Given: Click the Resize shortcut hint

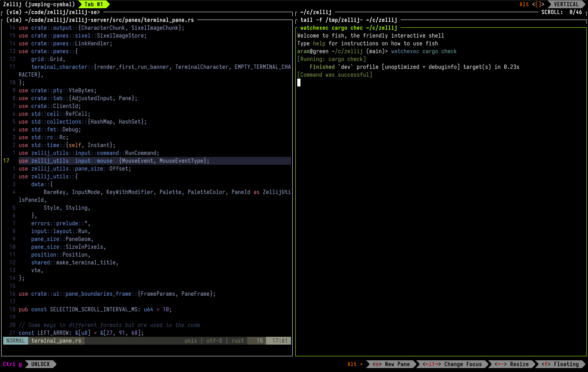Looking at the screenshot, I should 512,364.
